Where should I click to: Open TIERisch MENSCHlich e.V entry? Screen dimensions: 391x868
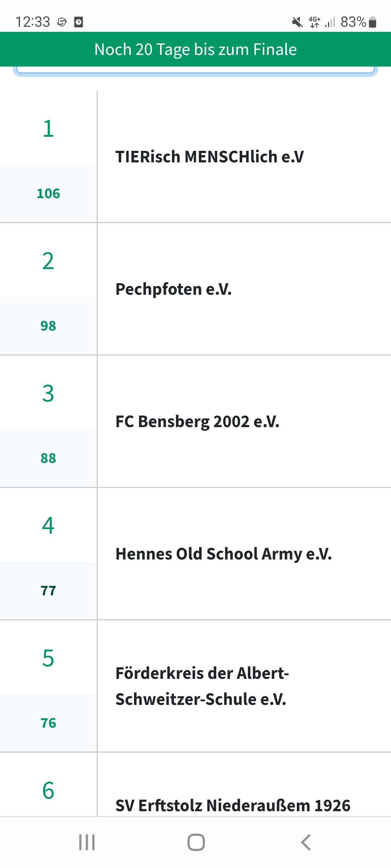210,157
